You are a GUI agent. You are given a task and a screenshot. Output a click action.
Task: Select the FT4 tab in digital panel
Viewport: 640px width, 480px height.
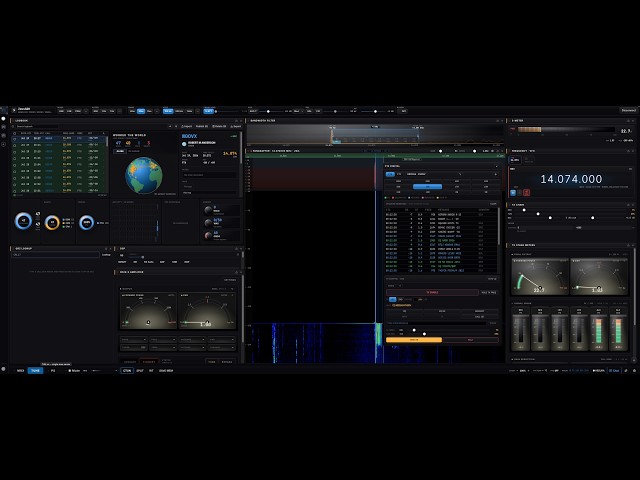click(x=399, y=174)
